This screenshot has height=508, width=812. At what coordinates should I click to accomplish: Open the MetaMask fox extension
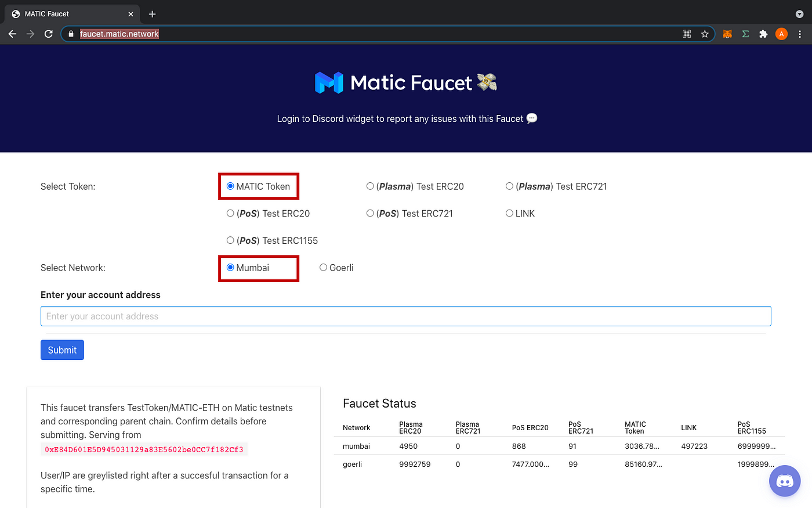[727, 34]
